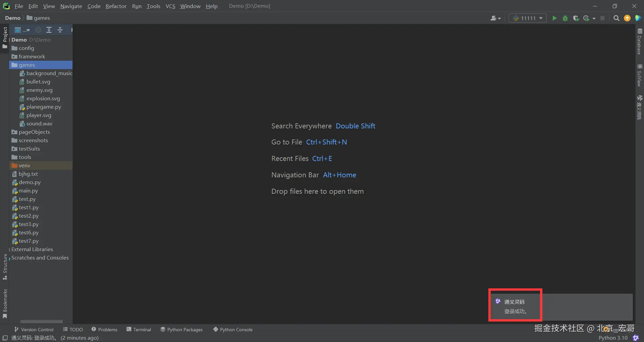
Task: Run the 11111 configuration with green play
Action: (x=554, y=18)
